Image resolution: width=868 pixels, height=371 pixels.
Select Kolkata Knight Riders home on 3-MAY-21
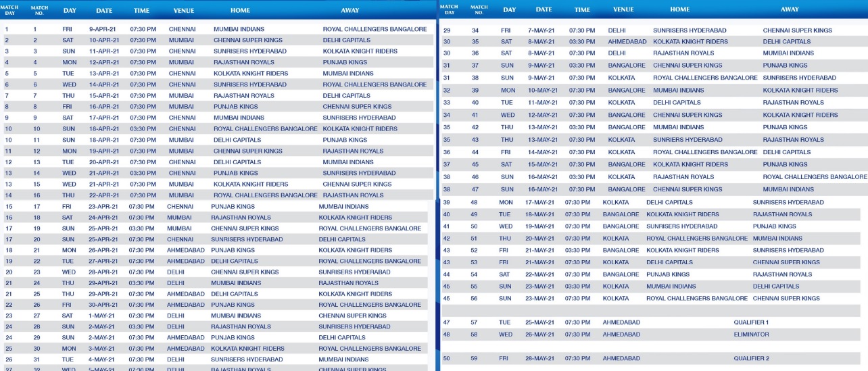point(247,349)
